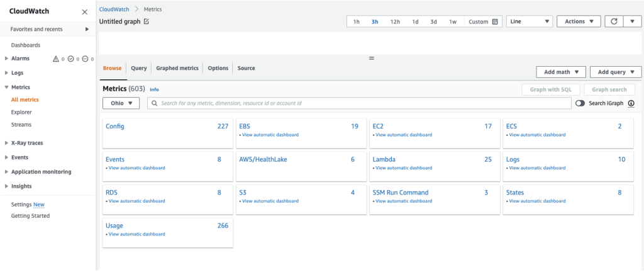Expand the Insights section in sidebar
The height and width of the screenshot is (272, 644).
6,186
